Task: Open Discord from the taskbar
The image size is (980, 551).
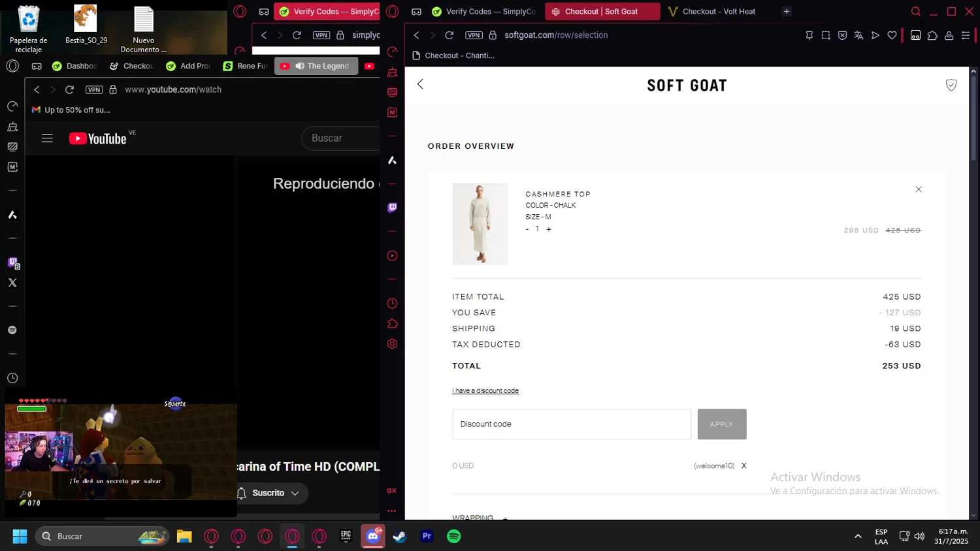Action: coord(373,536)
